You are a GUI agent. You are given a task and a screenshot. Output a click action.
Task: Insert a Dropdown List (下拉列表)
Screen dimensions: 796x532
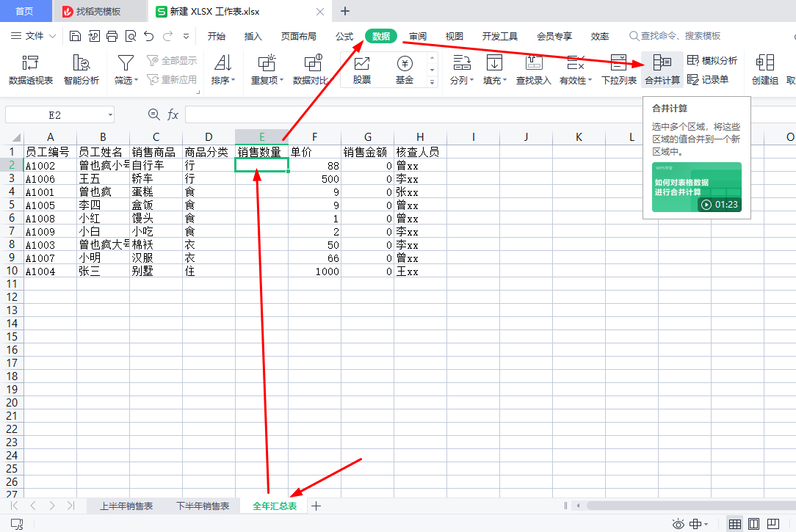pos(619,70)
